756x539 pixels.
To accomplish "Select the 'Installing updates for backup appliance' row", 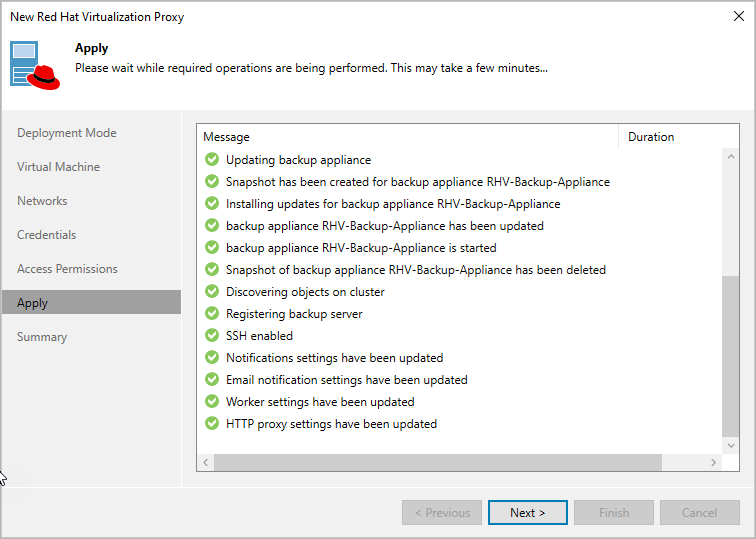I will pos(393,204).
